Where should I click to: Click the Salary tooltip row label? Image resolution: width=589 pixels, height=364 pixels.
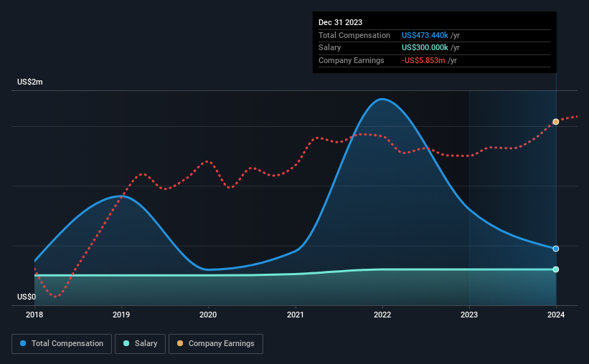tap(330, 48)
